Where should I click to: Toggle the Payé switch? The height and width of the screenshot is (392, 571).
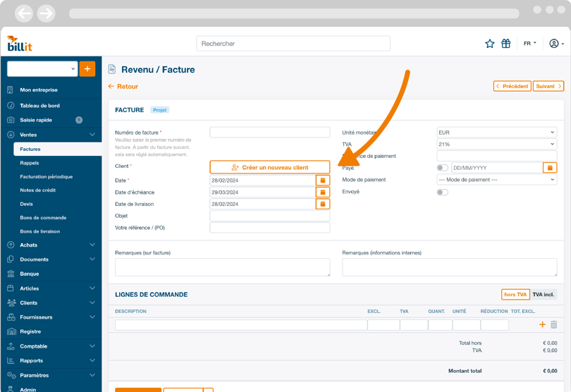442,168
